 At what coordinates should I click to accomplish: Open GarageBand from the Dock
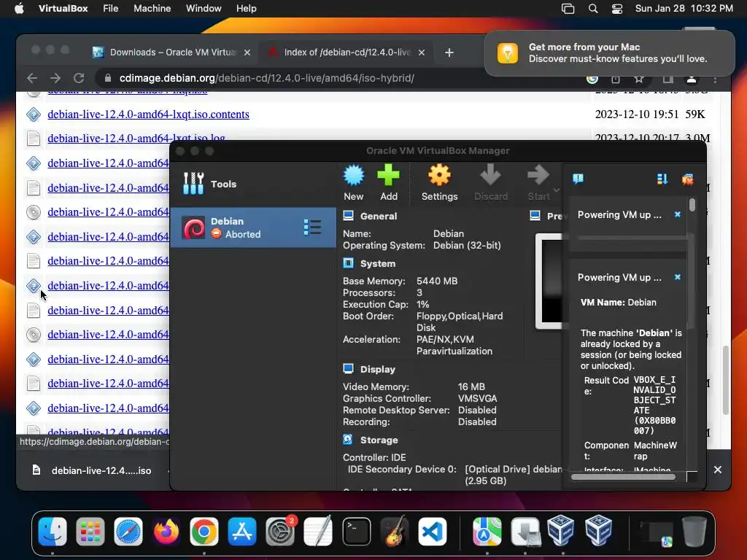tap(395, 532)
